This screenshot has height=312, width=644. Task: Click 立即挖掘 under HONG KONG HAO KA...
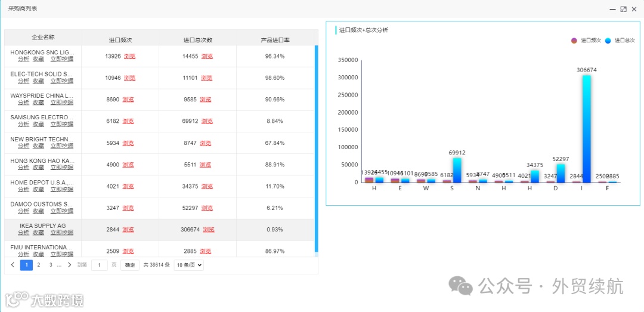click(62, 167)
